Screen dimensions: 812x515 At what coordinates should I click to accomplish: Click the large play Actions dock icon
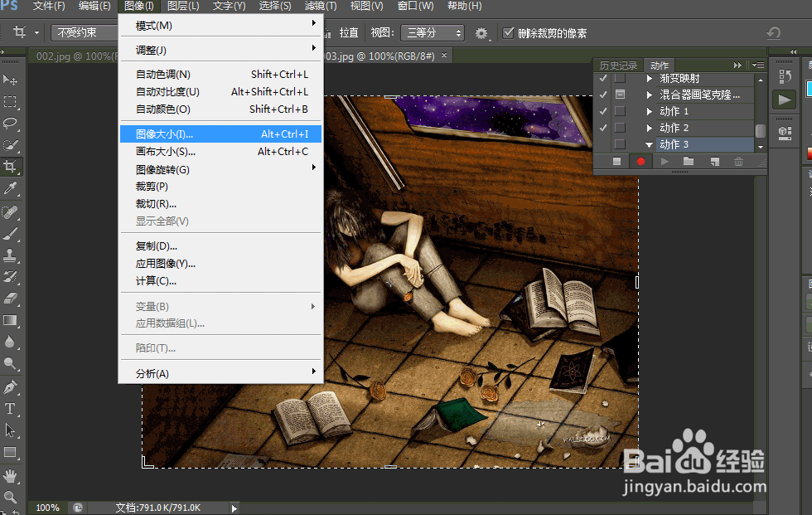click(x=785, y=100)
